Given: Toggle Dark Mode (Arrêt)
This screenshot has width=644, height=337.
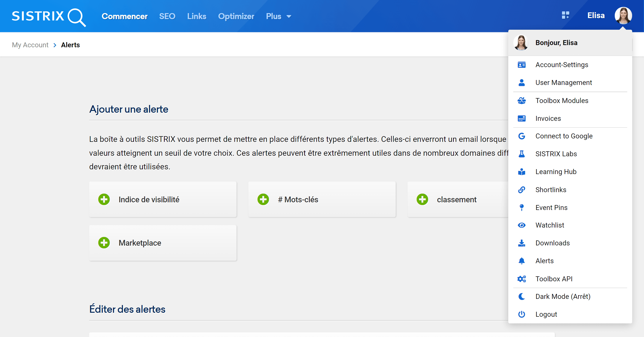Looking at the screenshot, I should (570, 296).
